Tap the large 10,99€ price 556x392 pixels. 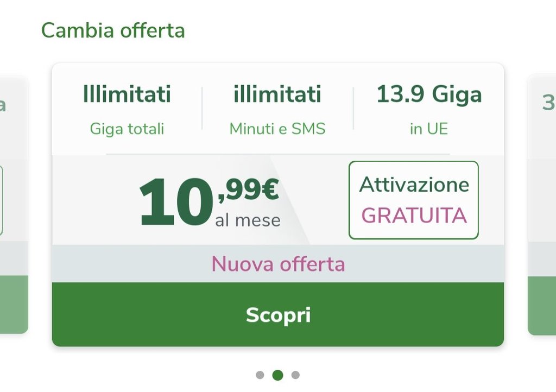coord(208,201)
